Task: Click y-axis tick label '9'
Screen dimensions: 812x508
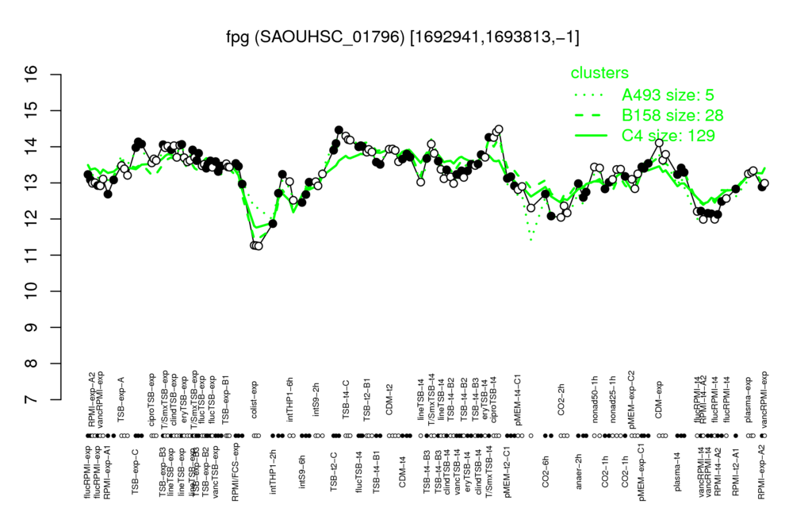Action: 32,327
